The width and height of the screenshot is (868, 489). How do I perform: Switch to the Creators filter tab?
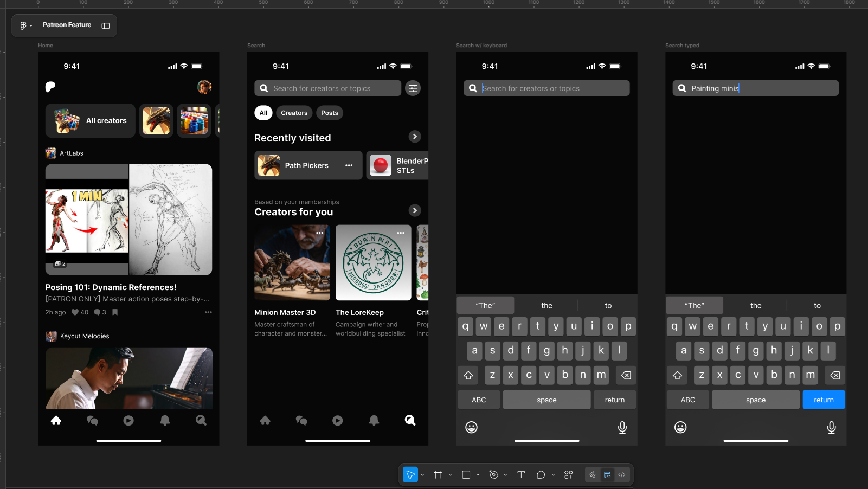pos(294,113)
